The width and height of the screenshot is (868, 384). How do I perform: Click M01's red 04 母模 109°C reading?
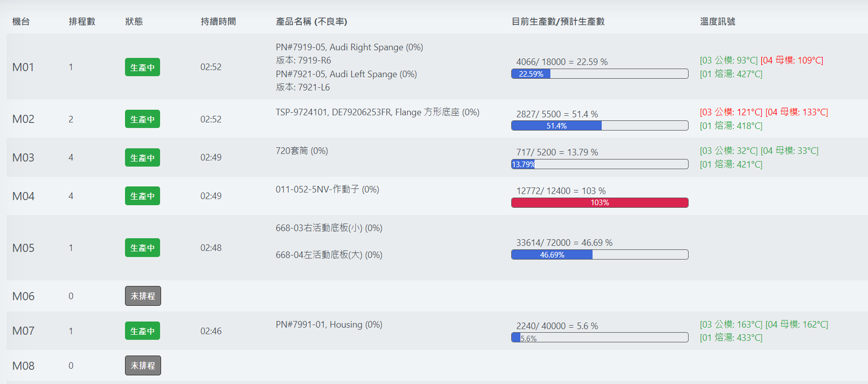(x=792, y=60)
